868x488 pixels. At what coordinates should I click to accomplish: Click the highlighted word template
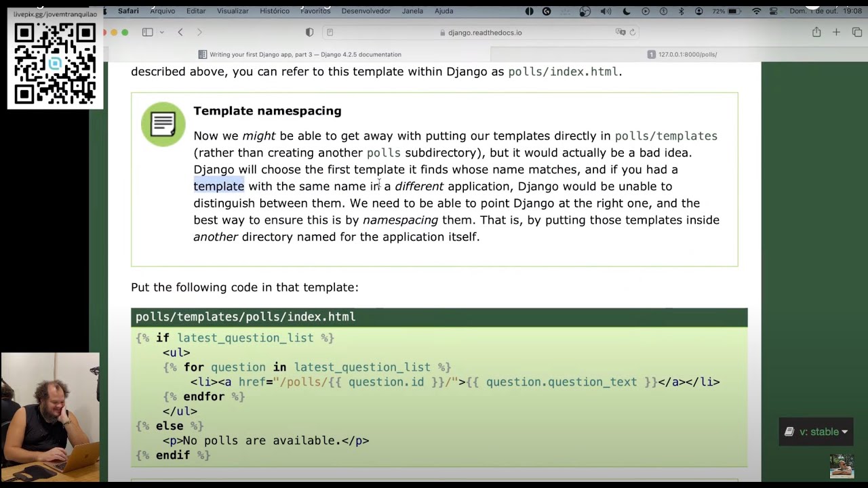coord(218,186)
